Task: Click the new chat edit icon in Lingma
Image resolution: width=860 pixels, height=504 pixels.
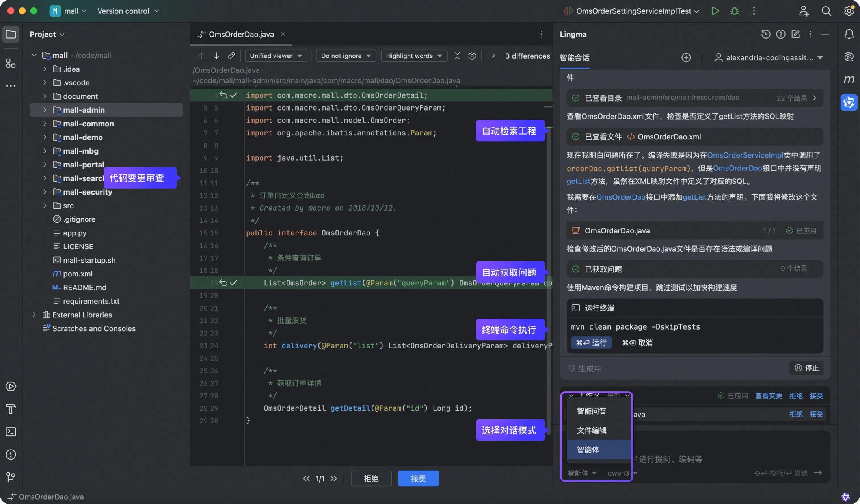Action: (795, 34)
